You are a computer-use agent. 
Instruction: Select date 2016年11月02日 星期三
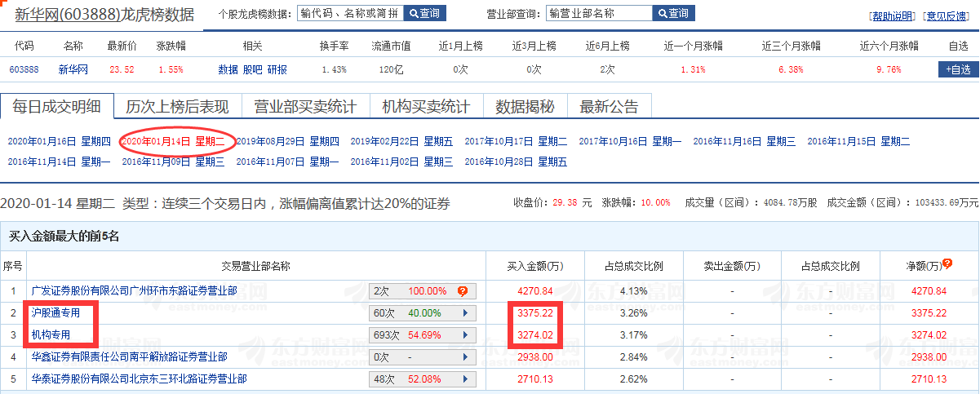(401, 162)
